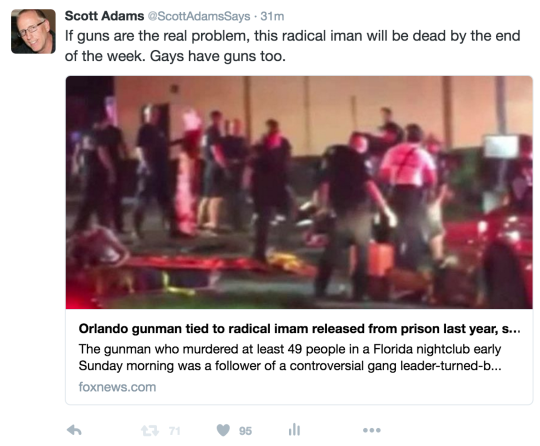Viewport: 540px width, 446px height.
Task: Click the retweet count 71
Action: click(x=175, y=431)
